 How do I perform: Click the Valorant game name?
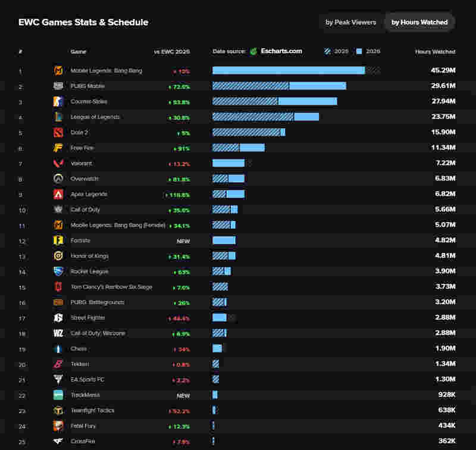81,164
